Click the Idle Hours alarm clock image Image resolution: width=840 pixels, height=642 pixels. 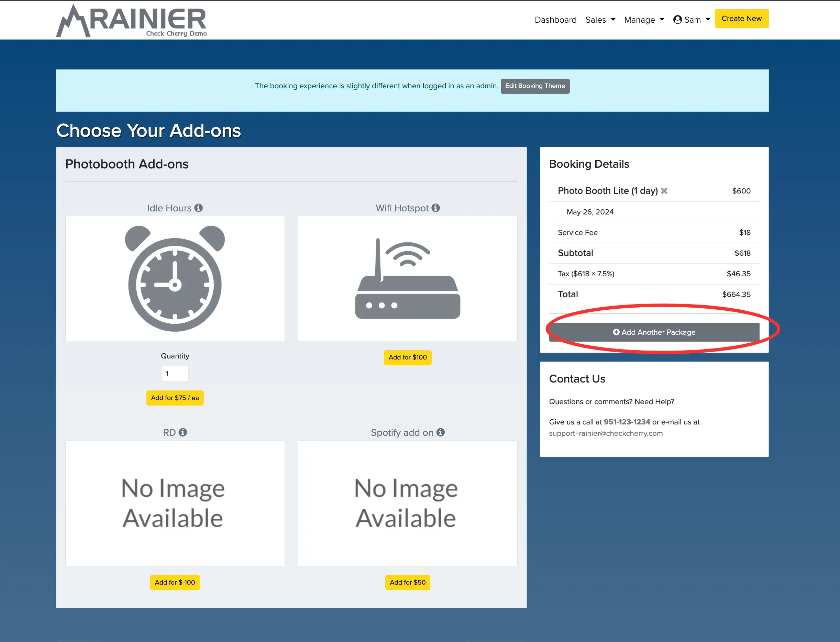pyautogui.click(x=175, y=279)
